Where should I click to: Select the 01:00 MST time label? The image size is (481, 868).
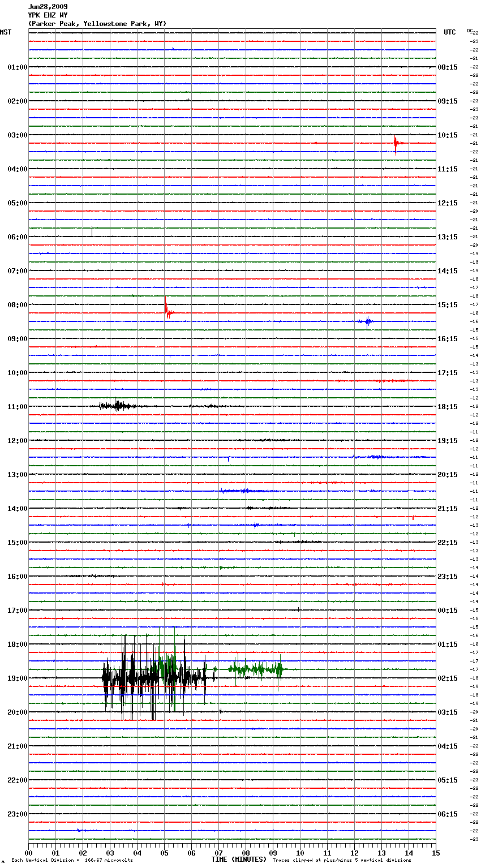click(x=17, y=67)
